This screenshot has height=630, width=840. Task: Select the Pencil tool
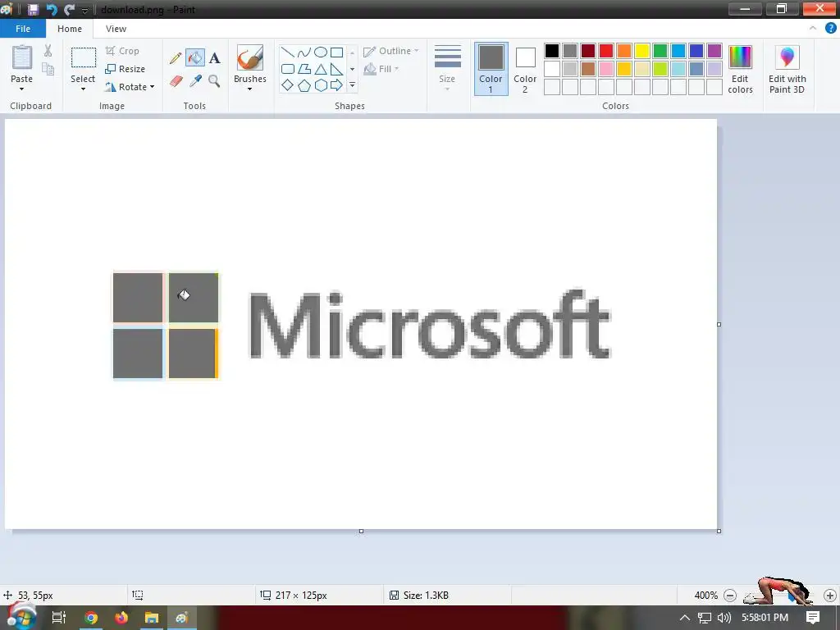pos(176,58)
